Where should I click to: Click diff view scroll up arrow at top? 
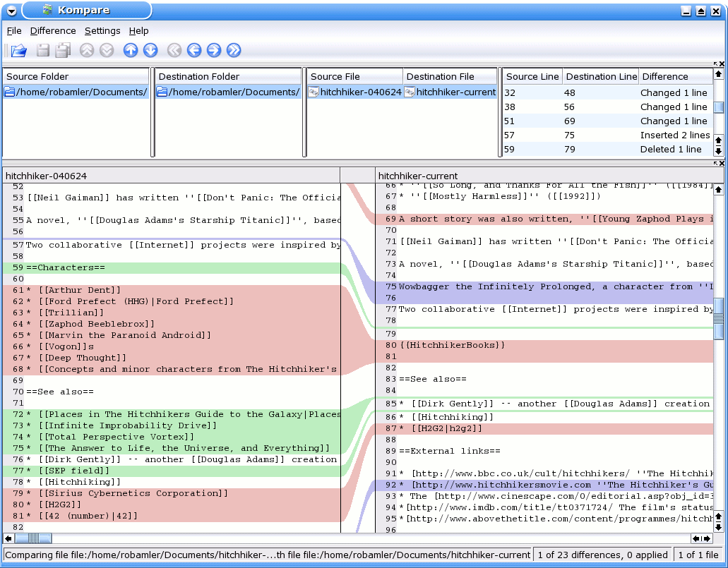(x=718, y=189)
